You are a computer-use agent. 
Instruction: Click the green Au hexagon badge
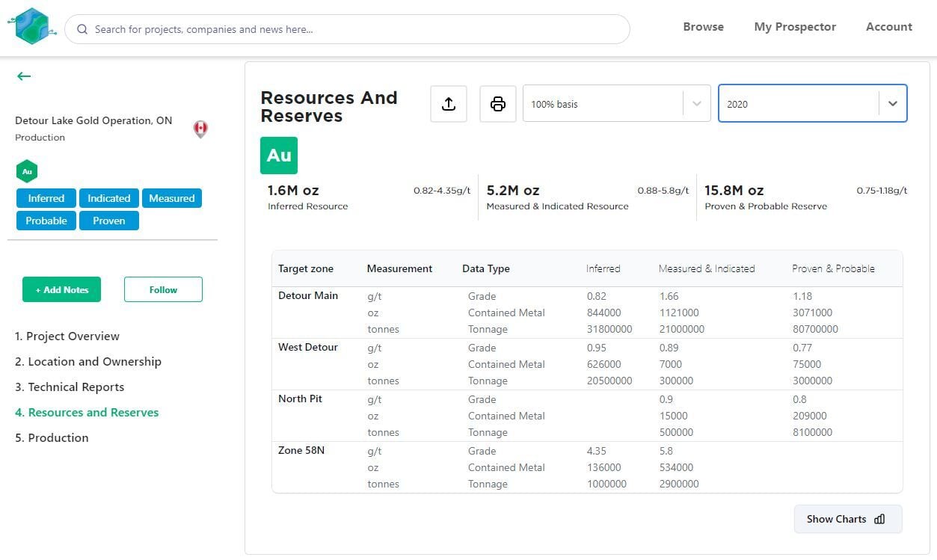coord(27,171)
